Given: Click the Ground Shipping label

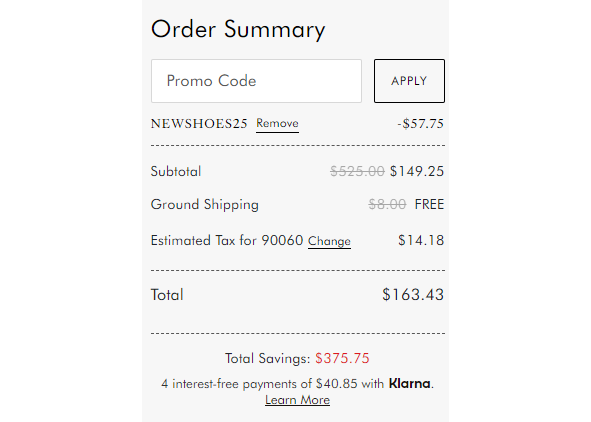Looking at the screenshot, I should pyautogui.click(x=205, y=205).
